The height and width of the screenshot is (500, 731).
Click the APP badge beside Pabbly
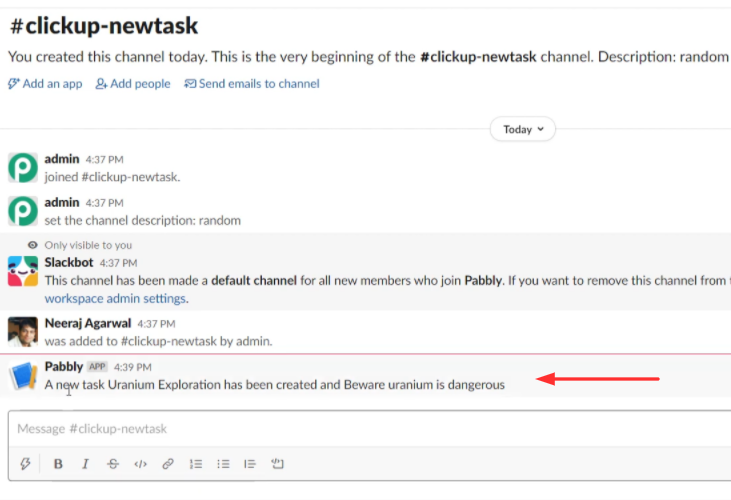pos(97,367)
